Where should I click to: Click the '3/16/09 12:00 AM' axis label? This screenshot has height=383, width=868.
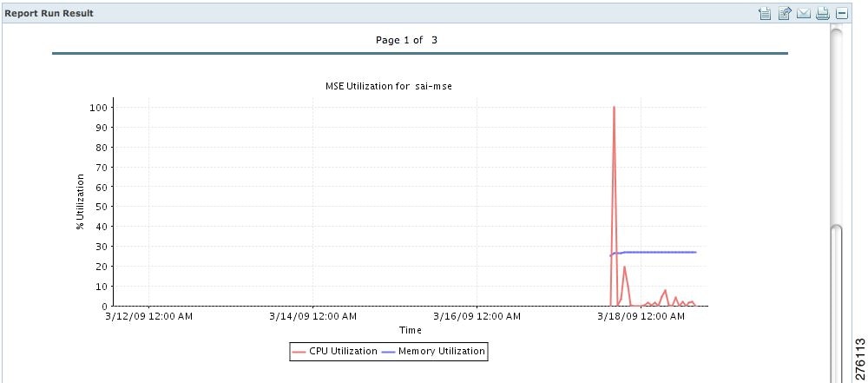(477, 316)
